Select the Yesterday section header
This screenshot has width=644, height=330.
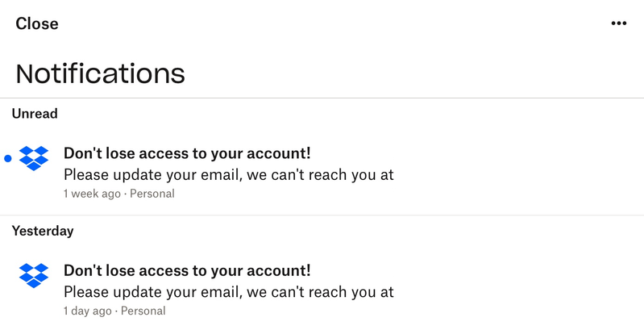tap(43, 231)
